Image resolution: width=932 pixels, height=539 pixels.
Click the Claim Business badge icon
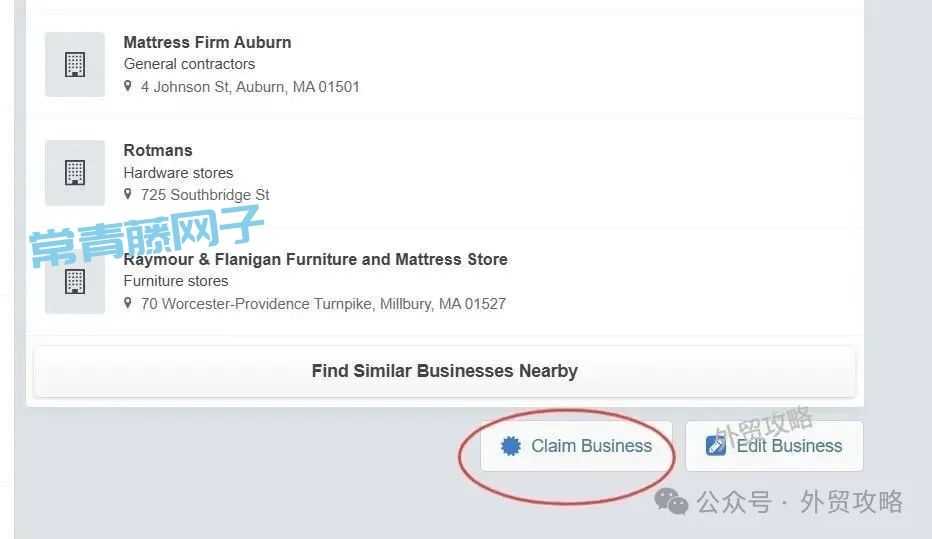pyautogui.click(x=511, y=446)
